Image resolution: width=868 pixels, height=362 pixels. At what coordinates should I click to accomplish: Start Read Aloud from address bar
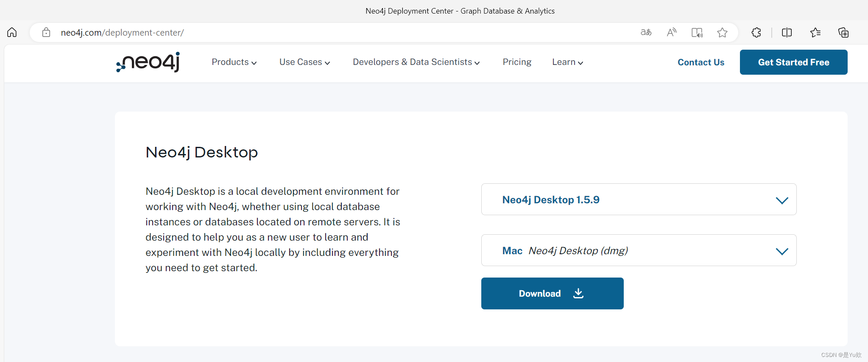672,32
